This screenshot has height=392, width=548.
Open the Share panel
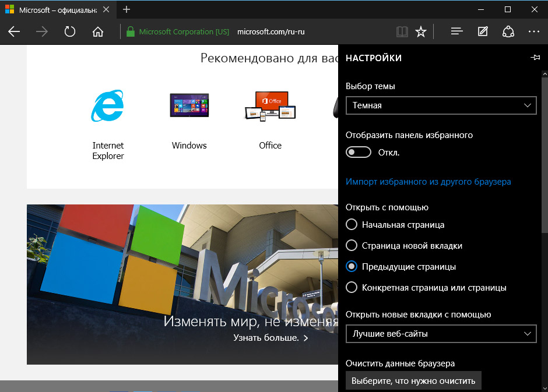coord(508,32)
